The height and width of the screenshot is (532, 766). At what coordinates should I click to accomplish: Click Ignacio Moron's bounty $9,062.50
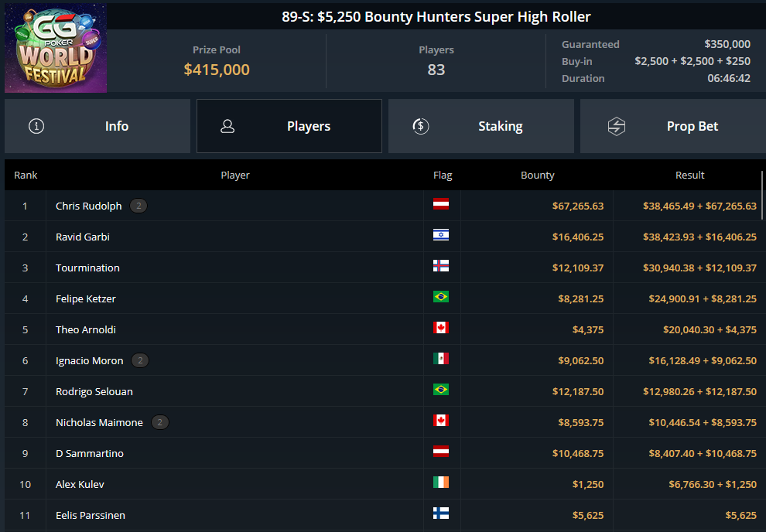tap(581, 360)
